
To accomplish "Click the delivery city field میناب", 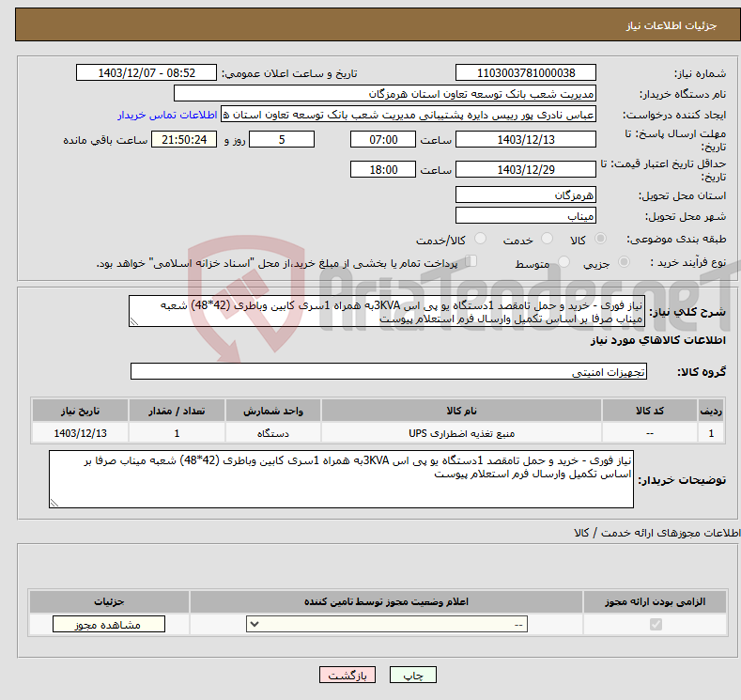I will click(x=526, y=215).
